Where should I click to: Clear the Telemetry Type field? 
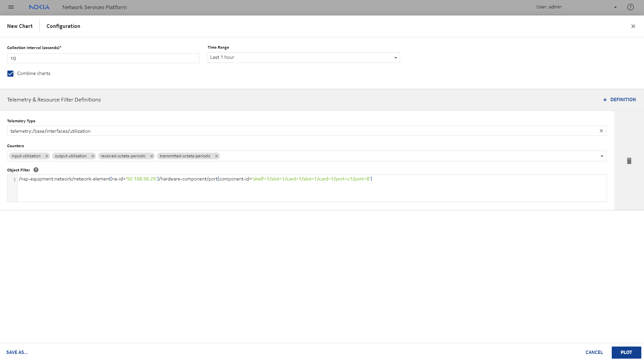click(601, 131)
